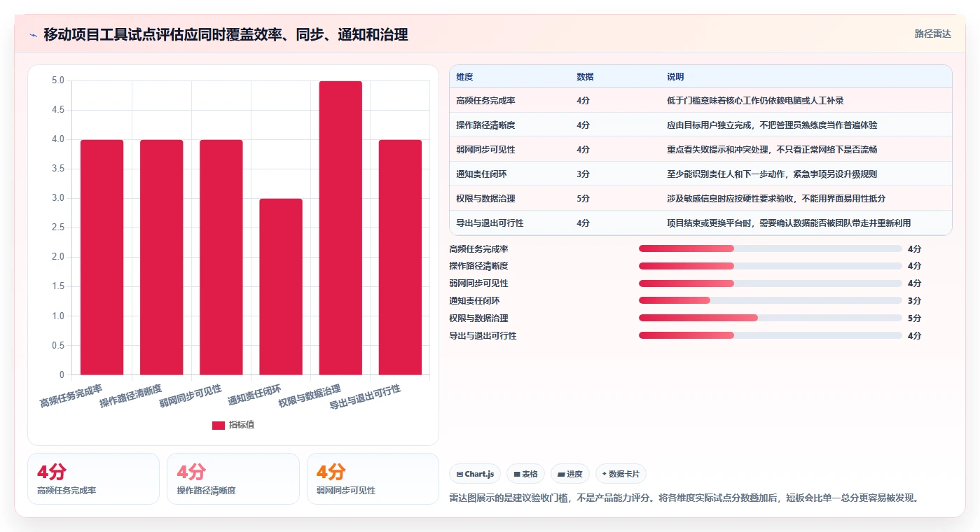This screenshot has width=980, height=532.
Task: Click the 导出与退出可行性 bar in chart
Action: click(x=400, y=257)
